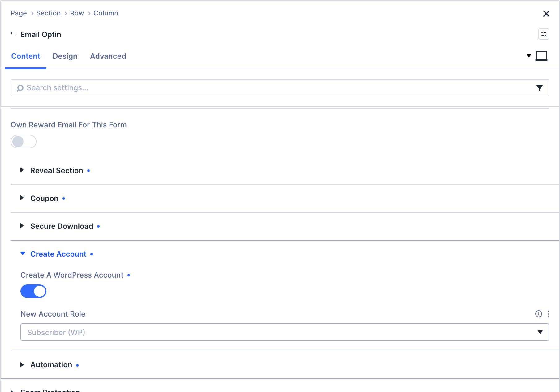Click blue dot beside Create A WordPress Account

coord(129,275)
